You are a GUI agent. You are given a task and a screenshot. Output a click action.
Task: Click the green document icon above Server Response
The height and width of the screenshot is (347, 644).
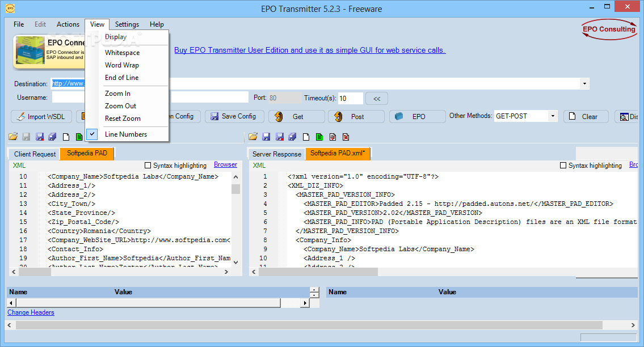[x=319, y=137]
